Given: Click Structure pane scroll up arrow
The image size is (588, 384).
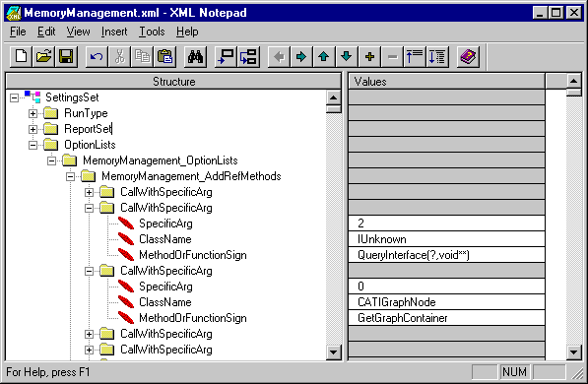Looking at the screenshot, I should (x=333, y=97).
